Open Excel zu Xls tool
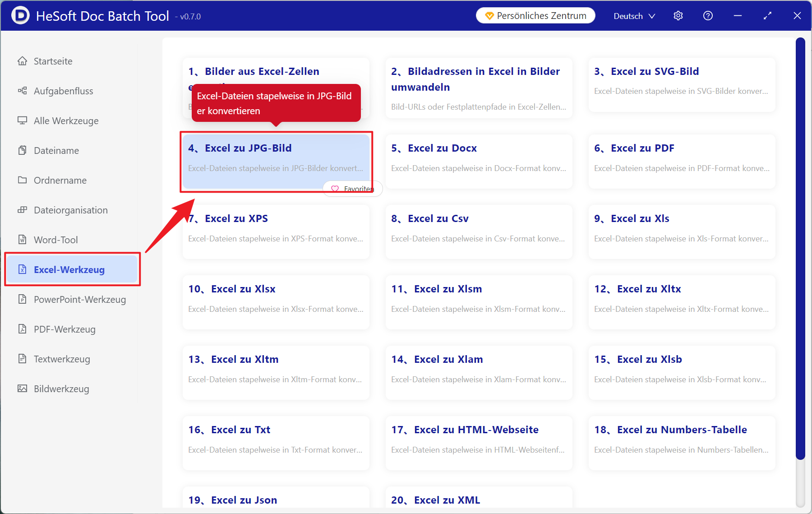 (x=682, y=232)
